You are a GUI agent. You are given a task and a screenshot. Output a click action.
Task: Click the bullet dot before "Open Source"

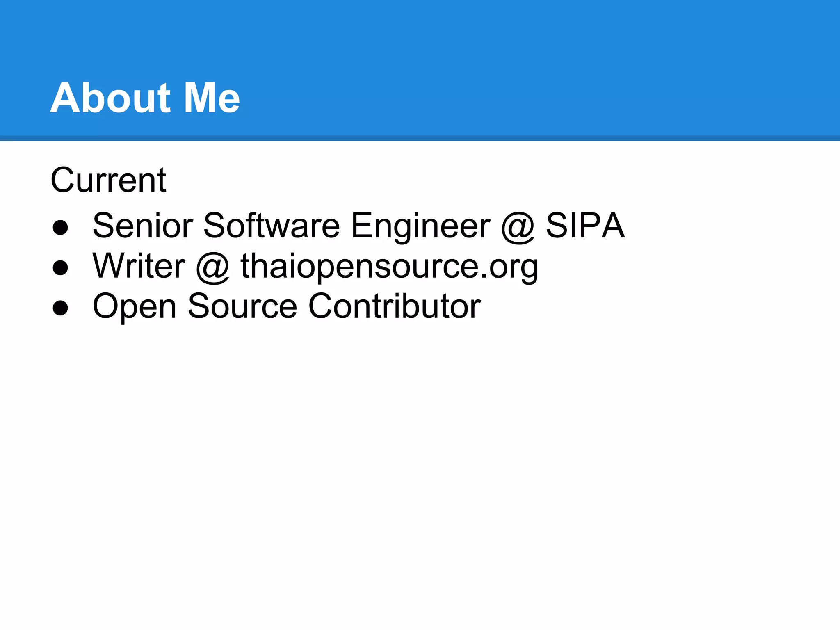60,308
